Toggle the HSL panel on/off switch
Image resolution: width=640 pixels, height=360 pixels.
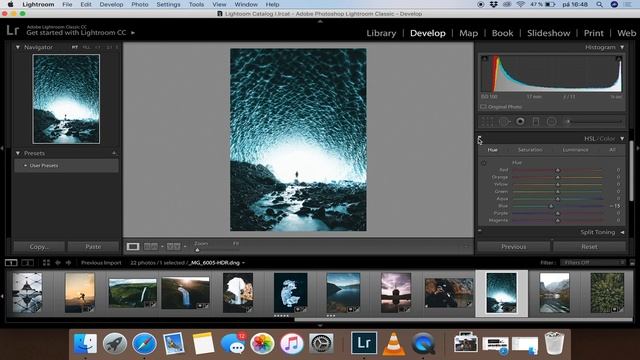point(480,138)
